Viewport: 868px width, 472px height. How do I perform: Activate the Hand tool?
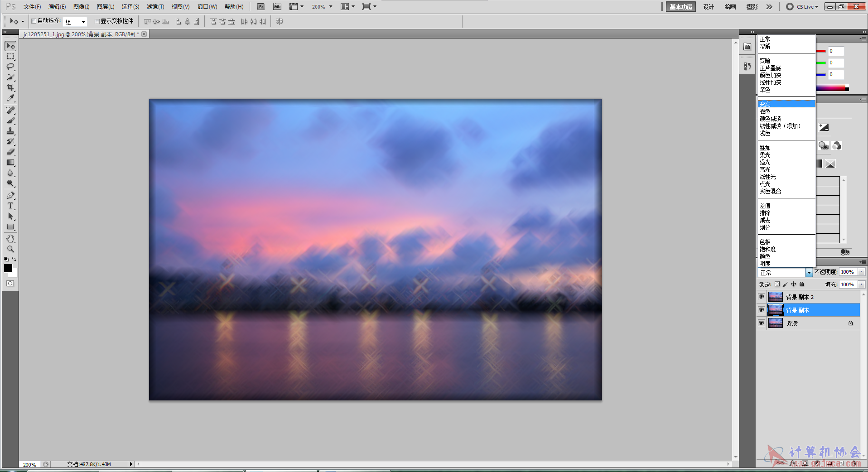10,239
